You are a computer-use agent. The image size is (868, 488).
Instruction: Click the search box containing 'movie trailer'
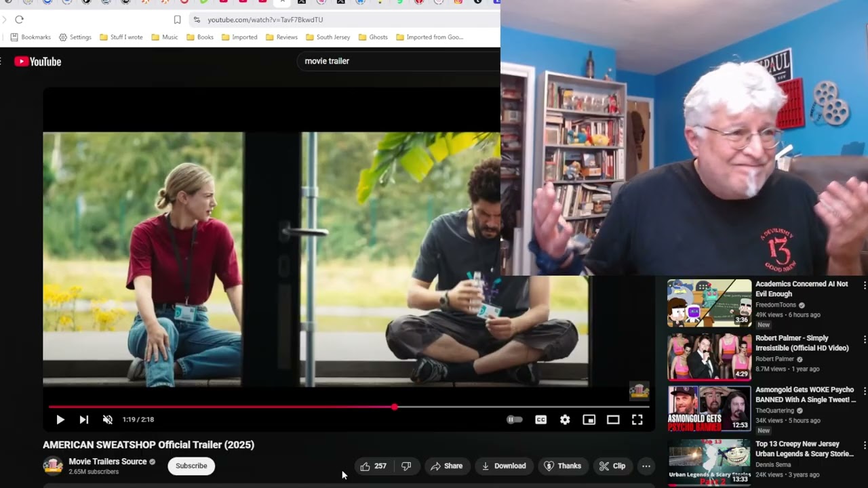click(x=399, y=61)
